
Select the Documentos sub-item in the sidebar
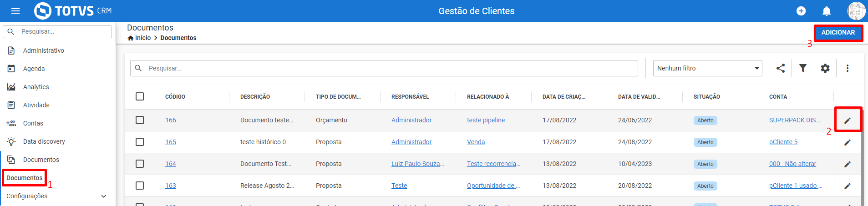point(25,178)
